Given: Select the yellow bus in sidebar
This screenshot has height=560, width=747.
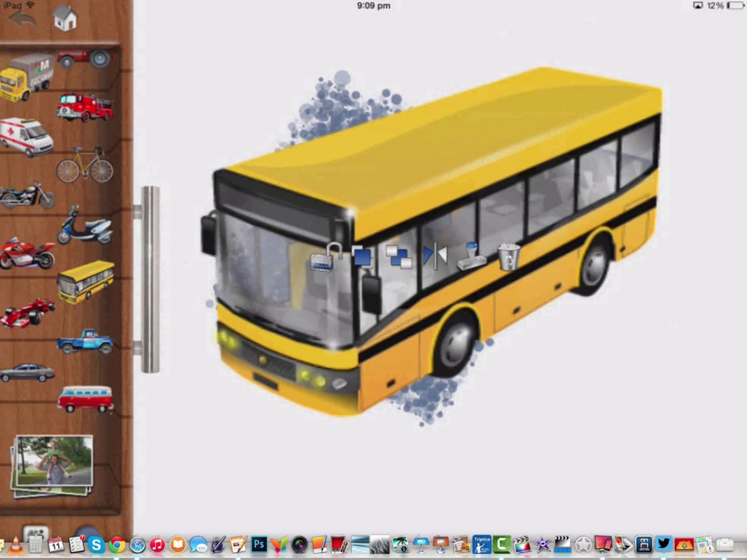Looking at the screenshot, I should click(x=86, y=281).
